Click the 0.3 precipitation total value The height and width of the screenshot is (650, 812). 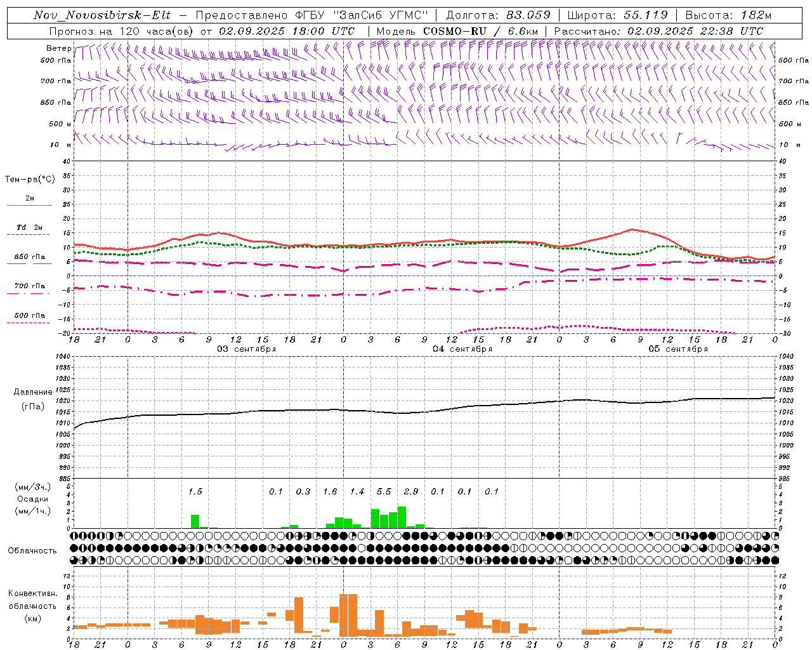[303, 491]
